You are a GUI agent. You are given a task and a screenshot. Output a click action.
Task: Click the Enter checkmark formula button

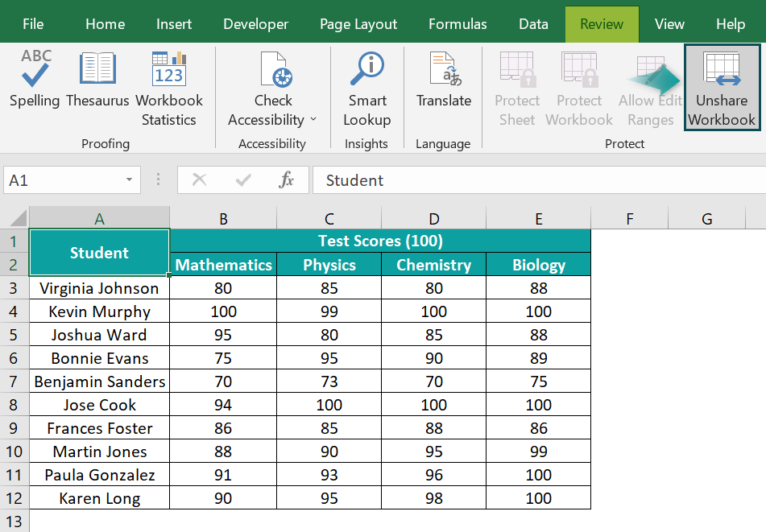[242, 179]
